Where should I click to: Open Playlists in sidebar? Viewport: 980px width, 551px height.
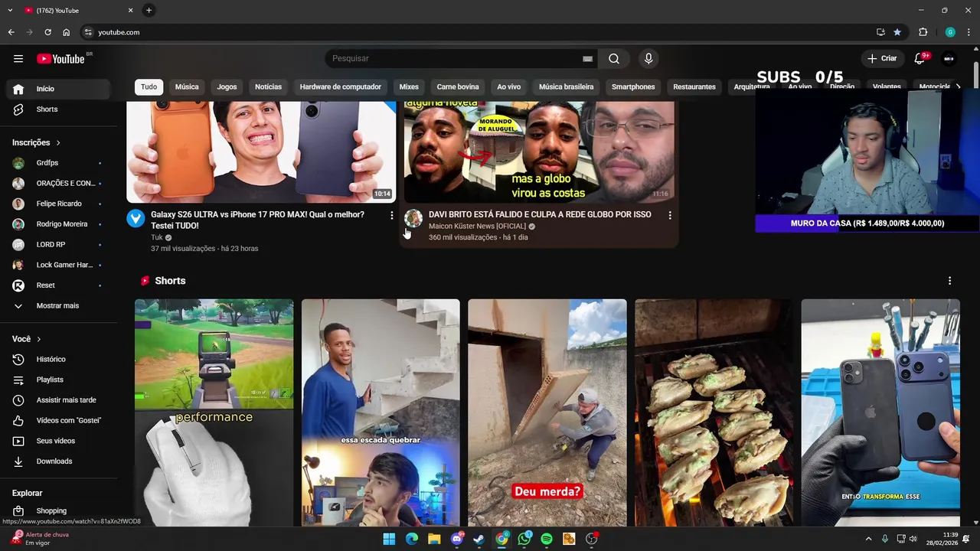point(57,380)
